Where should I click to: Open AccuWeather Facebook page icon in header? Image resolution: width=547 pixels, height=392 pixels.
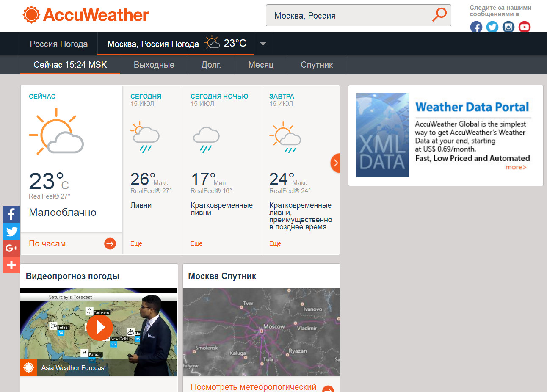pos(476,27)
